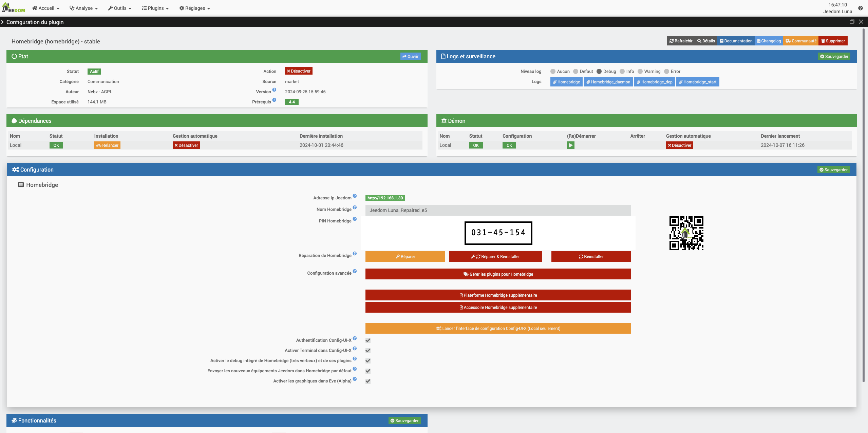Expand the Réglages dropdown menu

click(195, 8)
